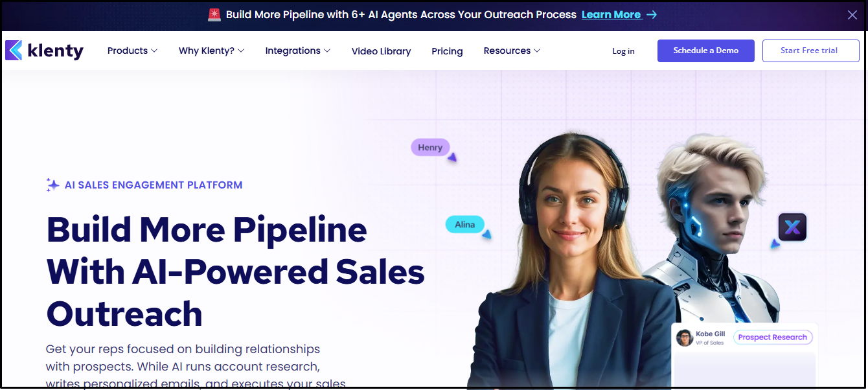Screen dimensions: 868x390
Task: Open the Pricing menu item
Action: click(x=447, y=51)
